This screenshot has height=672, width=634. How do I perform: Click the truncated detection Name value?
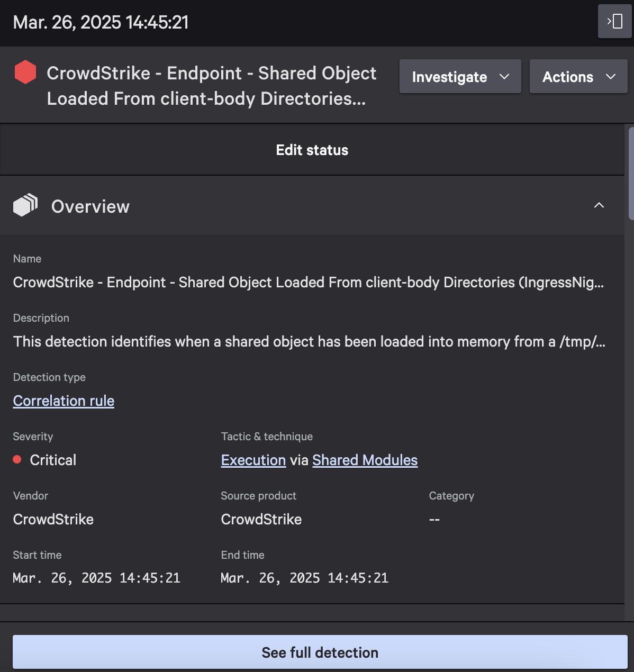[308, 282]
